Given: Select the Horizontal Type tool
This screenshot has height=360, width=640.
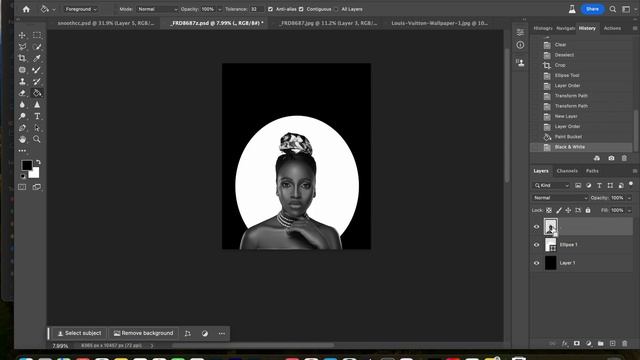Looking at the screenshot, I should point(37,116).
